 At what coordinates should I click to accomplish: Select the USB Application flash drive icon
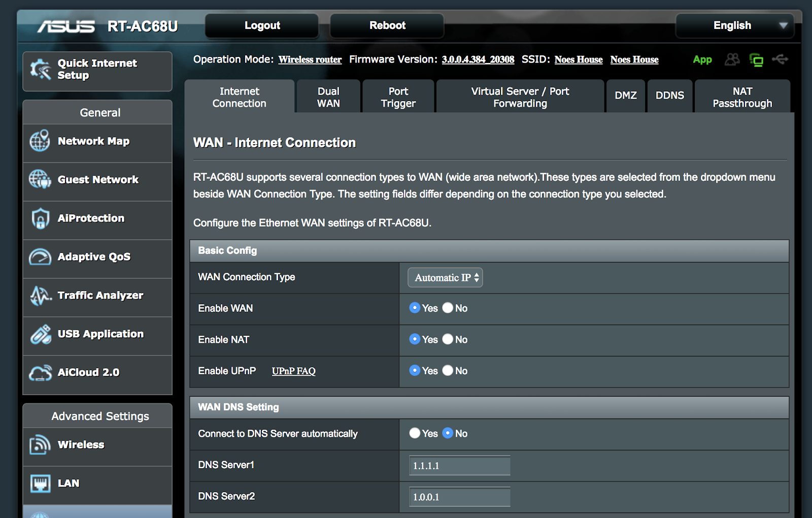[x=41, y=334]
